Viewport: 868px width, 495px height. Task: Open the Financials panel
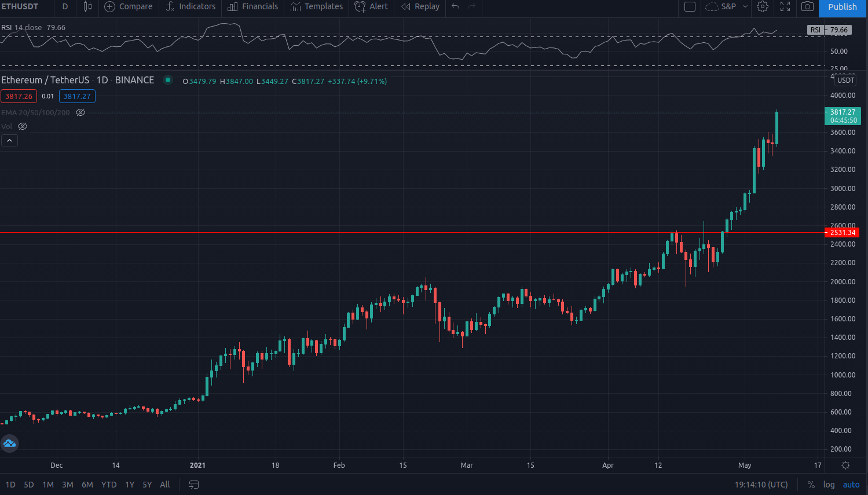253,7
